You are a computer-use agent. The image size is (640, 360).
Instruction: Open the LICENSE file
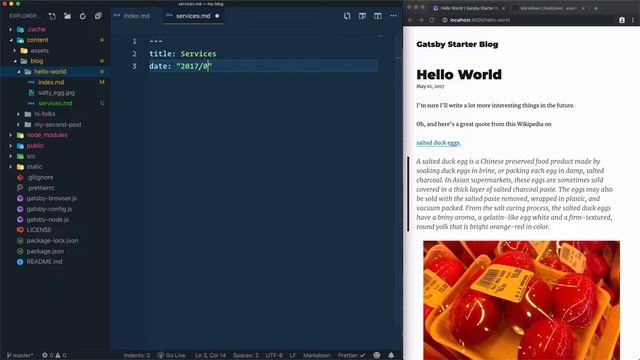(39, 230)
